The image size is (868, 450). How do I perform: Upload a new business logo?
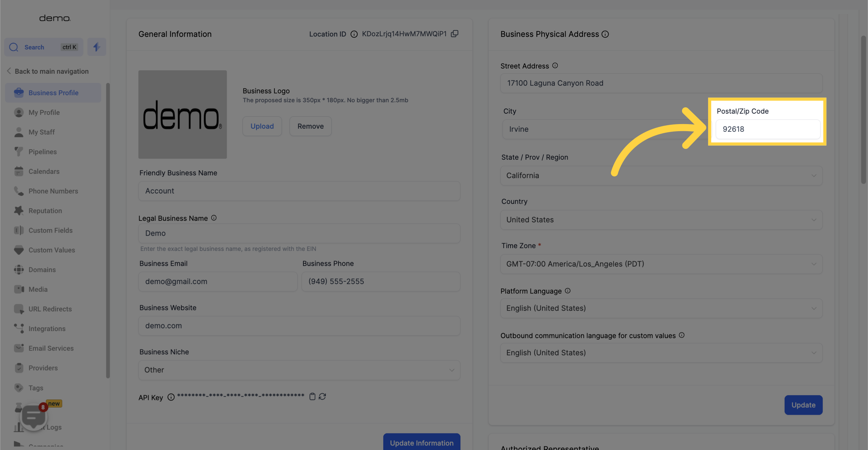click(262, 126)
